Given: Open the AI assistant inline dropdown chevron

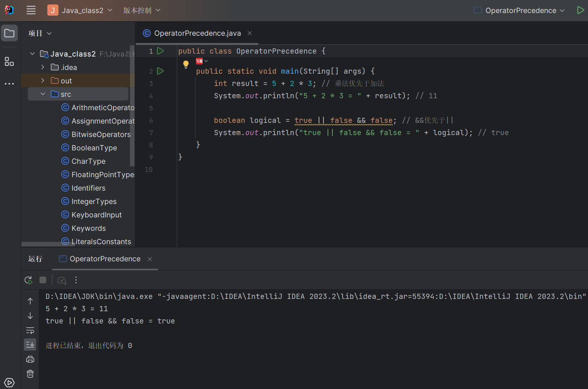Looking at the screenshot, I should point(206,61).
